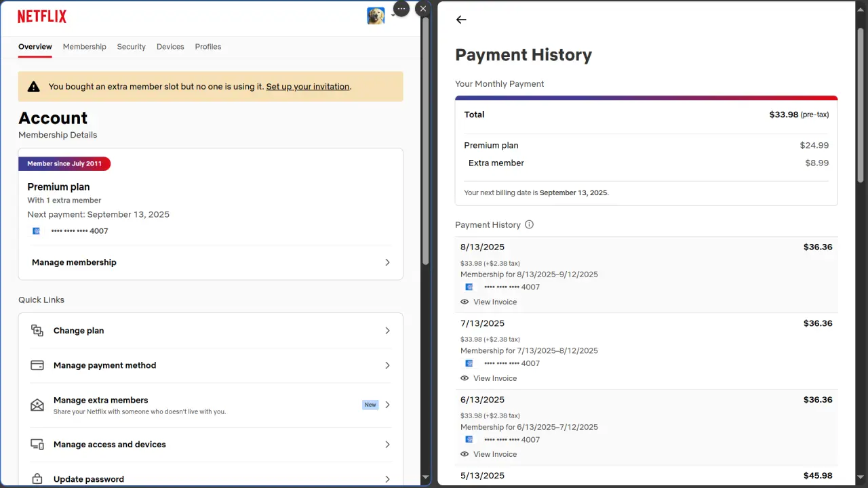Open Manage extra members quick link
Viewport: 868px width, 488px height.
211,405
